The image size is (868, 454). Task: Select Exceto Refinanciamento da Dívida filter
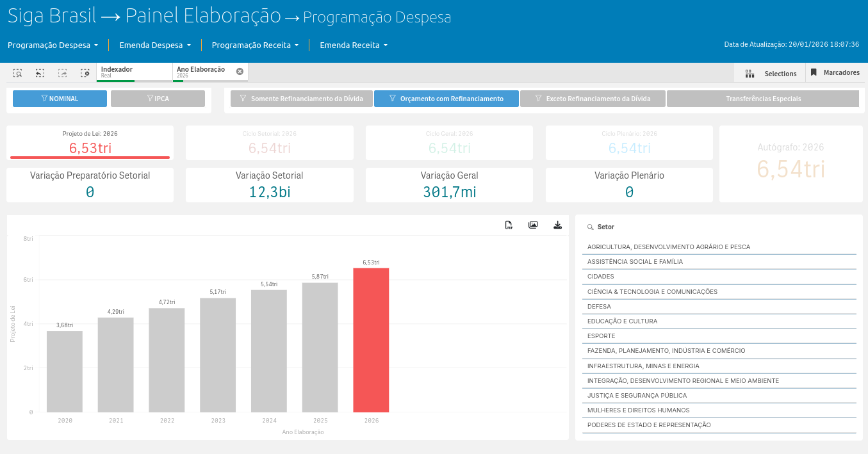pos(592,99)
